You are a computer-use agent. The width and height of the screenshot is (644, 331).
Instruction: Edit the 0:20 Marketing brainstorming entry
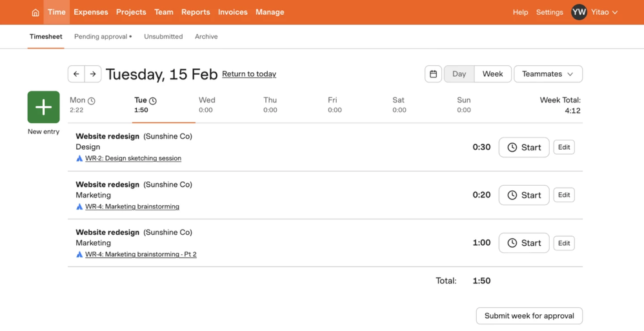click(x=564, y=195)
